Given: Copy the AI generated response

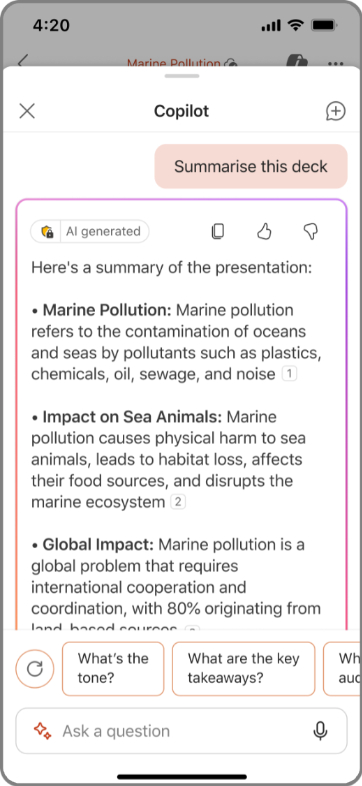Looking at the screenshot, I should tap(218, 231).
